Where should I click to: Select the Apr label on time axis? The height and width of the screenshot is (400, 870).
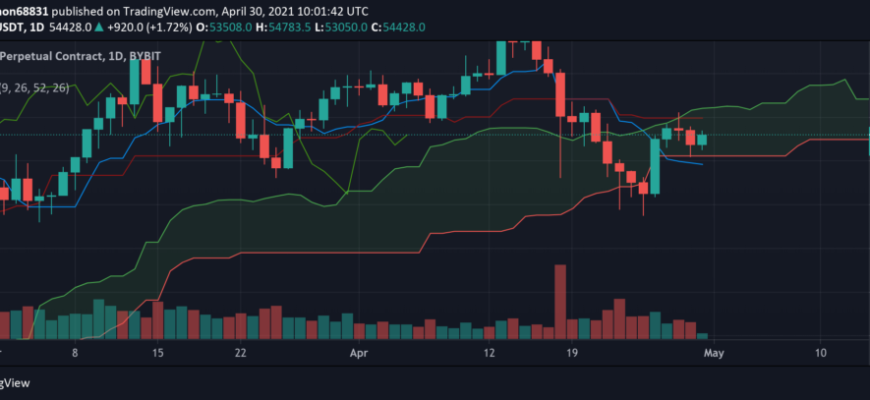point(359,353)
